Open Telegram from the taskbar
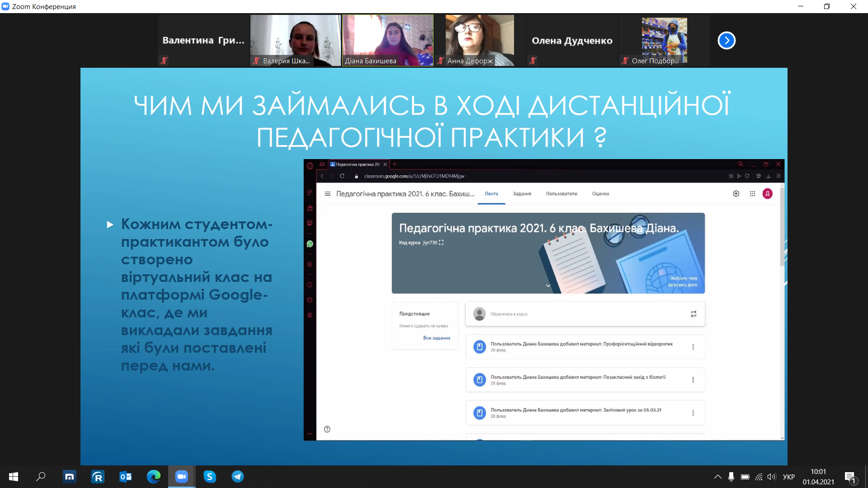 [238, 477]
